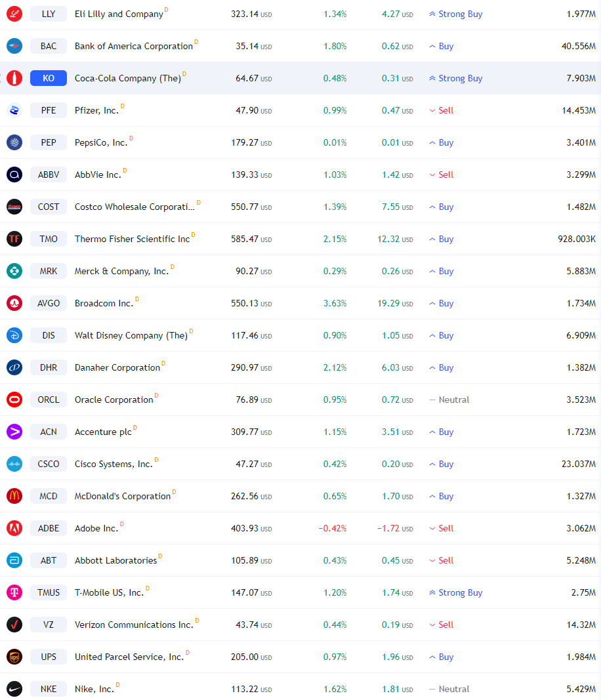Click the 19.29 USD change value
Screen dimensions: 601x700
395,304
